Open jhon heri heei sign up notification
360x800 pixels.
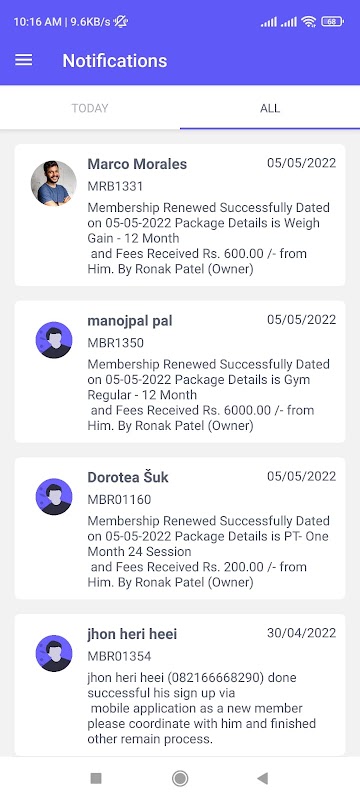[180, 685]
